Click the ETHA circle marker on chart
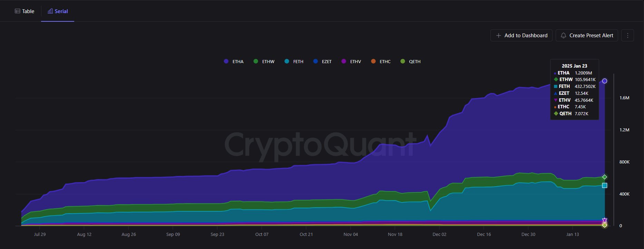Image resolution: width=644 pixels, height=249 pixels. (605, 81)
